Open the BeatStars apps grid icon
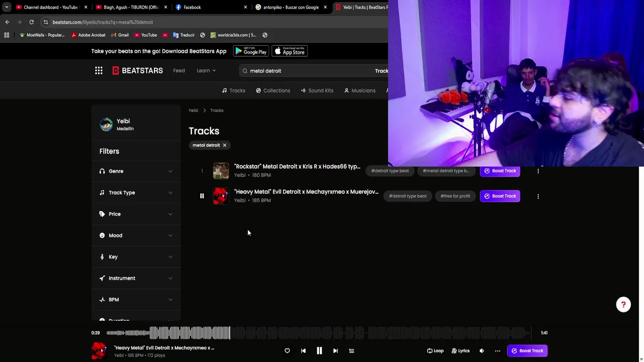 click(x=99, y=70)
